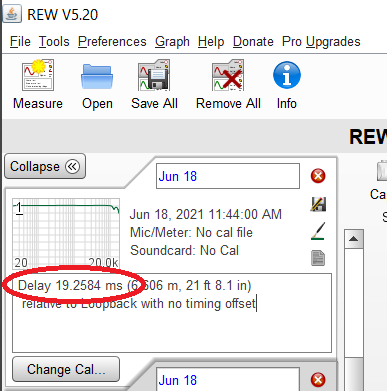Viewport: 387px width, 391px height.
Task: Click the scrollbar up arrow
Action: coord(354,239)
